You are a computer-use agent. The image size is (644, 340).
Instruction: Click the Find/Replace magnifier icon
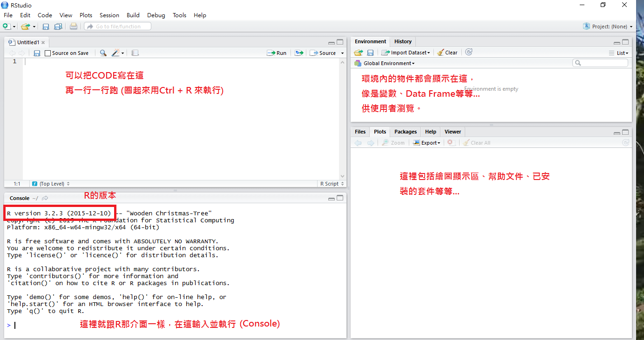(103, 53)
